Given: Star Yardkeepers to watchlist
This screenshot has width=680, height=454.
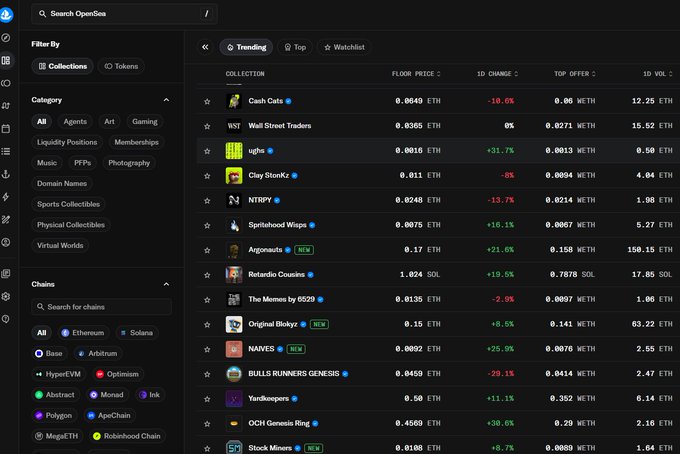Looking at the screenshot, I should (x=207, y=399).
